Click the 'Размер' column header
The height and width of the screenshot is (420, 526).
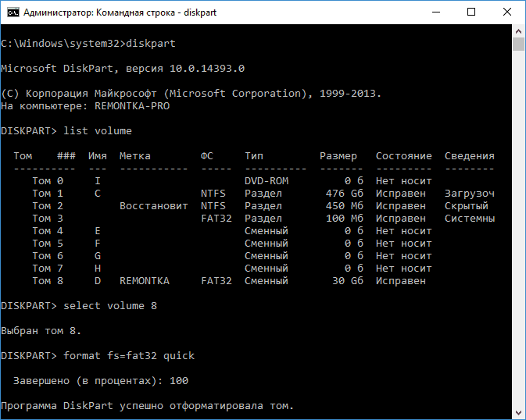click(x=338, y=156)
